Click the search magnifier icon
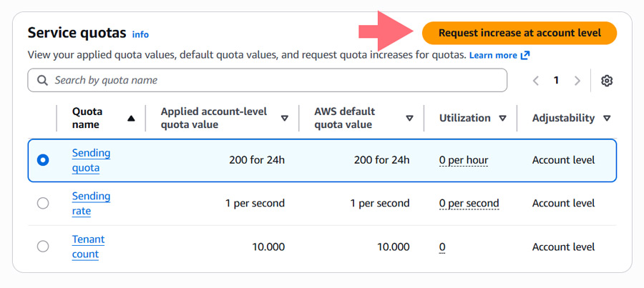 pos(42,81)
